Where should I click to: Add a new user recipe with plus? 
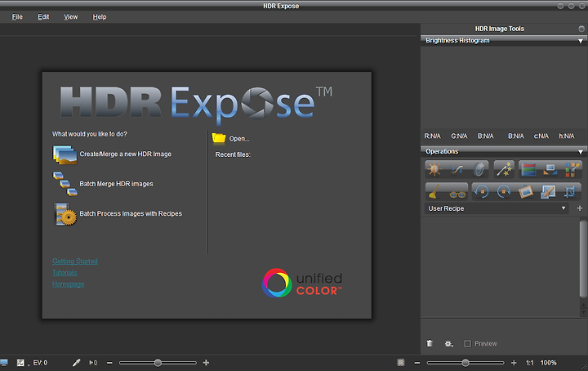click(579, 208)
